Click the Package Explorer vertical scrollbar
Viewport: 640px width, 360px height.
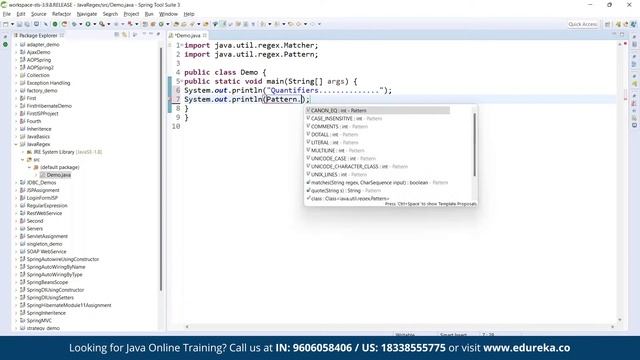point(161,169)
